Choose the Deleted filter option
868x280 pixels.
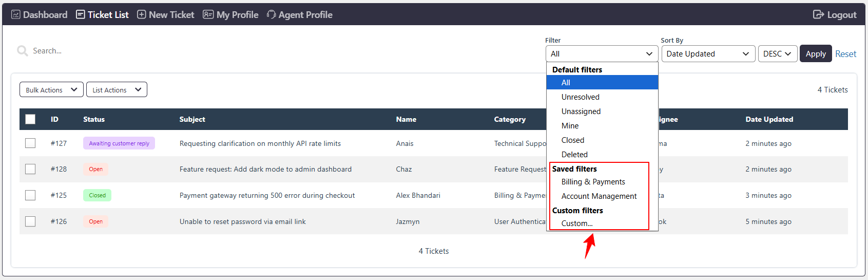click(602, 154)
